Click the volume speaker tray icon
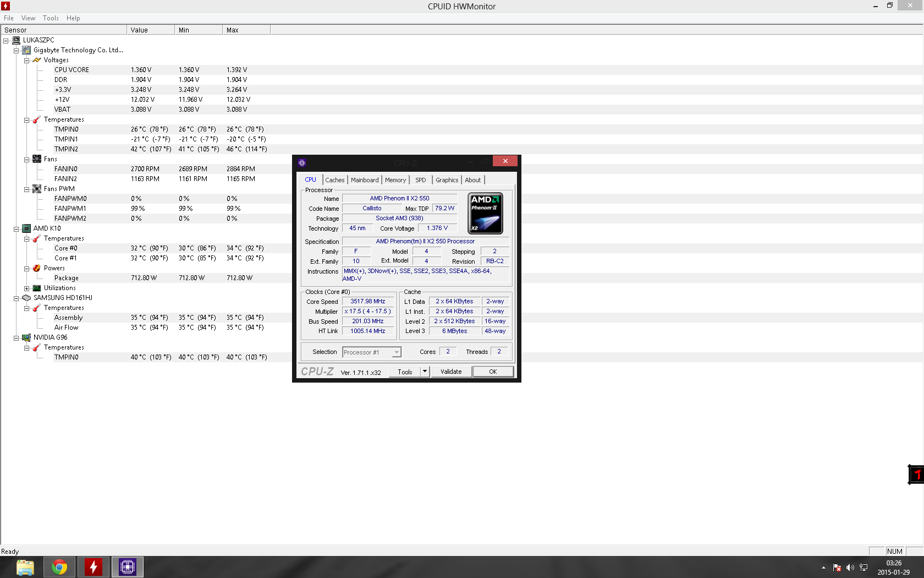 850,568
